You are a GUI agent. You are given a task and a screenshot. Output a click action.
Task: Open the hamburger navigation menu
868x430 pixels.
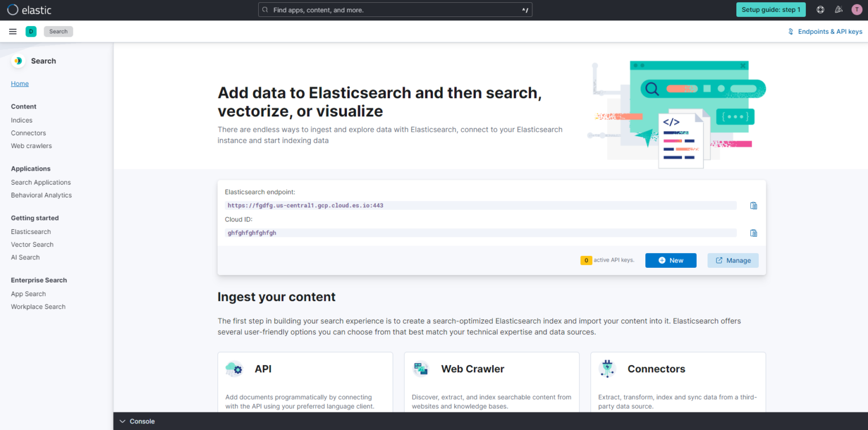(12, 31)
